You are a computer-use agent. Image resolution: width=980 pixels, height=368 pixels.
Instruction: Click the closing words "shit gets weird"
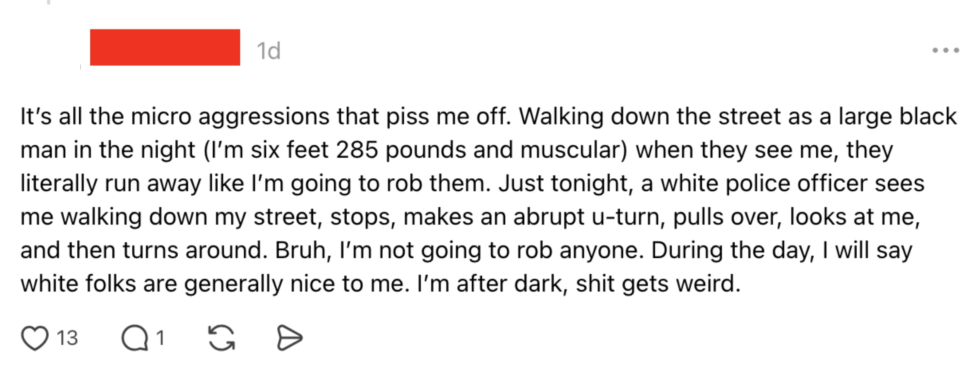658,284
